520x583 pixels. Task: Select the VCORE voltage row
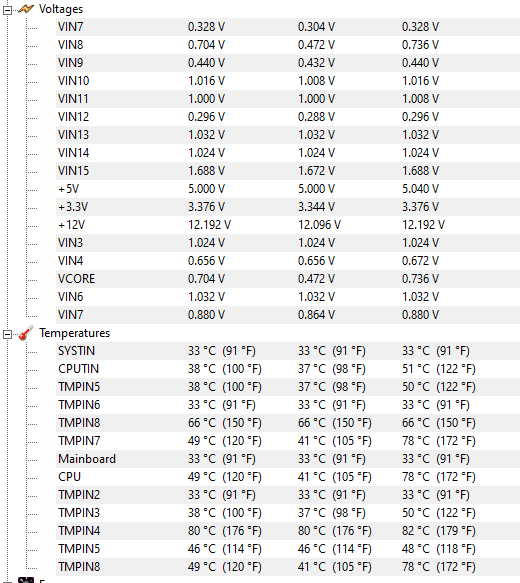288,279
